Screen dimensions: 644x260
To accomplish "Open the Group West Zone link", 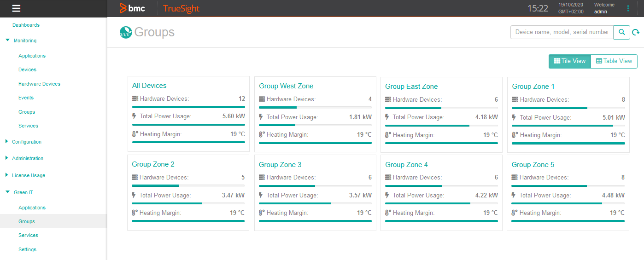I will click(x=286, y=86).
